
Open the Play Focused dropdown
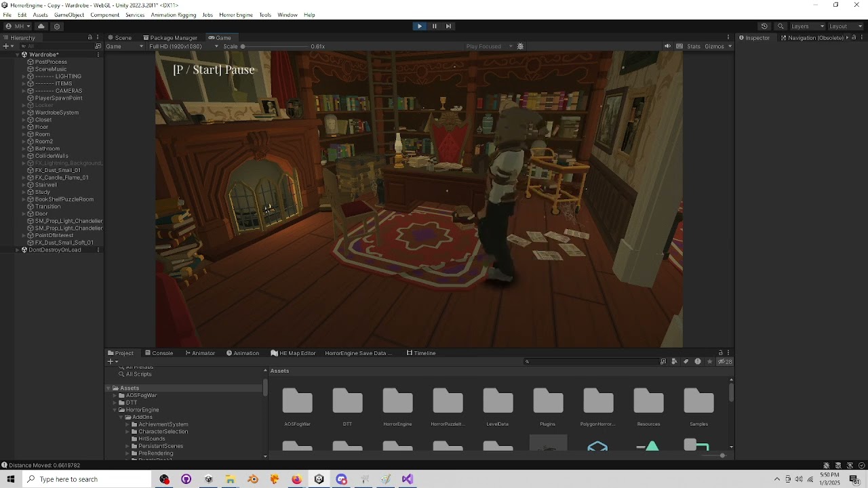(x=489, y=46)
